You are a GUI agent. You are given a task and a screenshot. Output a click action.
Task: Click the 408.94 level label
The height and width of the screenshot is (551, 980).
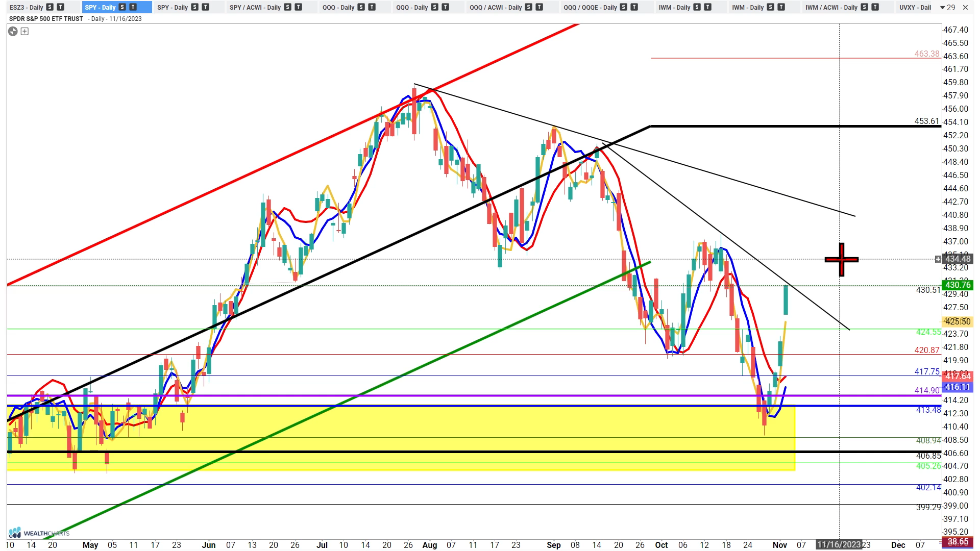point(928,440)
